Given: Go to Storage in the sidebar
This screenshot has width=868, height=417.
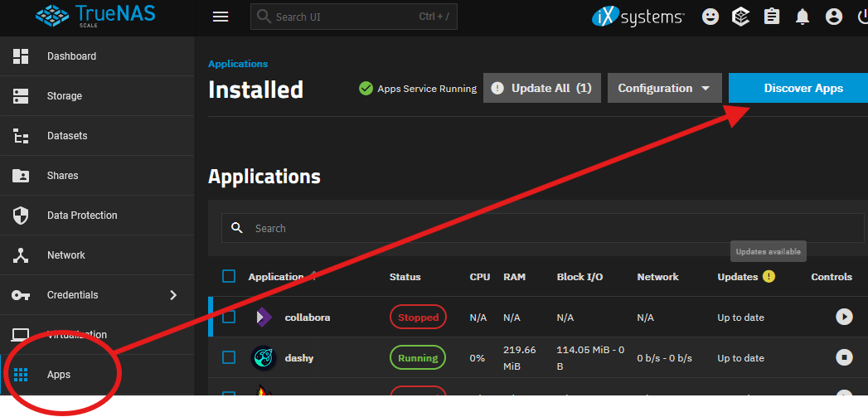Looking at the screenshot, I should point(97,96).
